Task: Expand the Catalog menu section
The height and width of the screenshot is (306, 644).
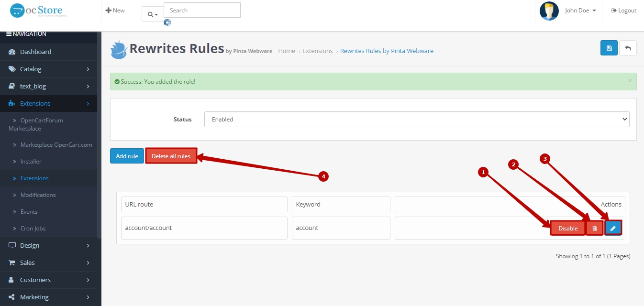Action: pos(48,69)
